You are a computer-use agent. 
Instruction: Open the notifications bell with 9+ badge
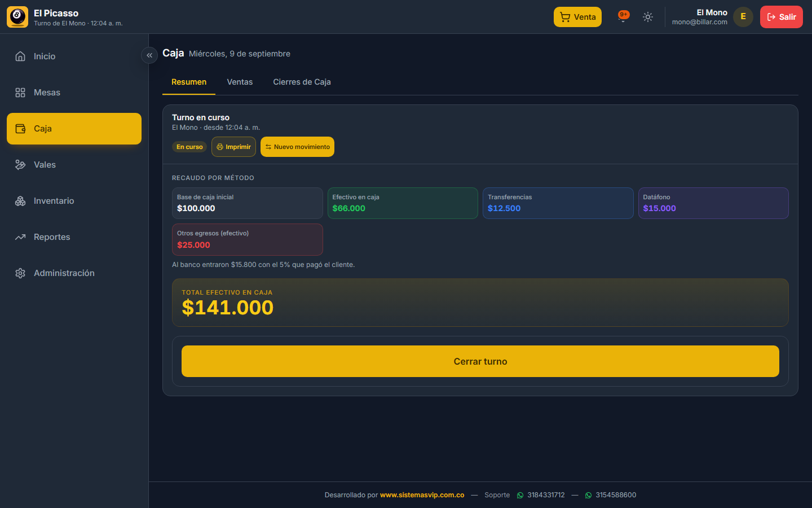623,17
